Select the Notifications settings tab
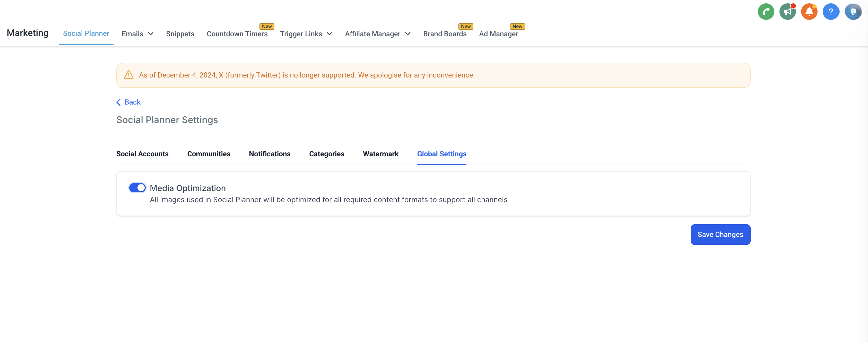The width and height of the screenshot is (868, 343). pos(270,154)
